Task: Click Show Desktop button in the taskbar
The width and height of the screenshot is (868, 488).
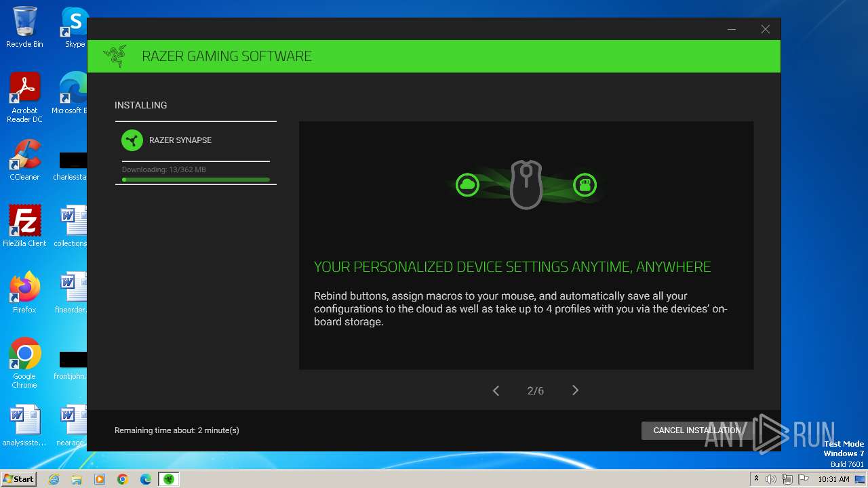Action: coord(861,479)
